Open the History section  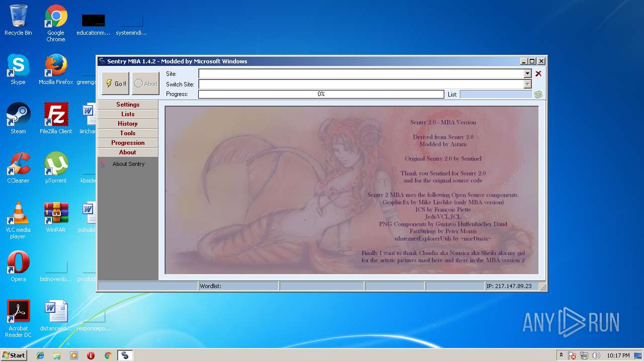(128, 124)
